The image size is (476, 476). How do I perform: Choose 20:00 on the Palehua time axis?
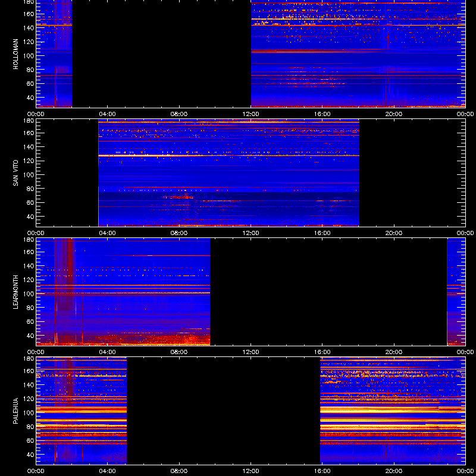[394, 471]
